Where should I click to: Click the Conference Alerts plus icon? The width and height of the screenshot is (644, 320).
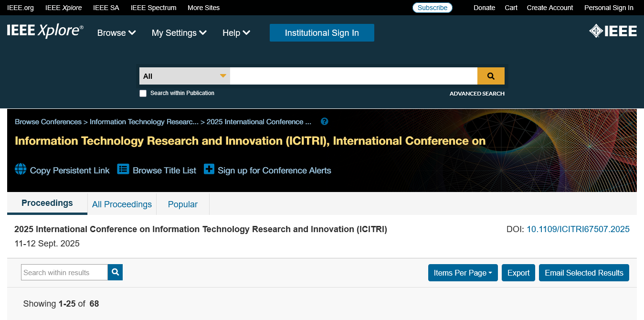tap(209, 170)
